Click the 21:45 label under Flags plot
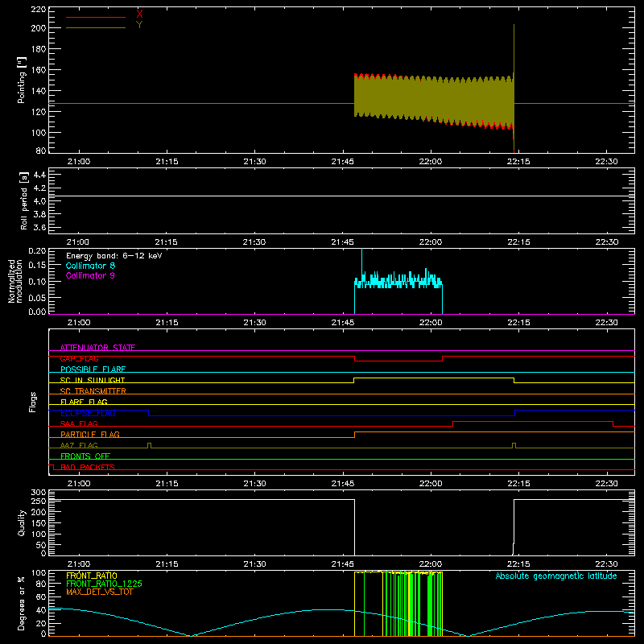 click(343, 484)
